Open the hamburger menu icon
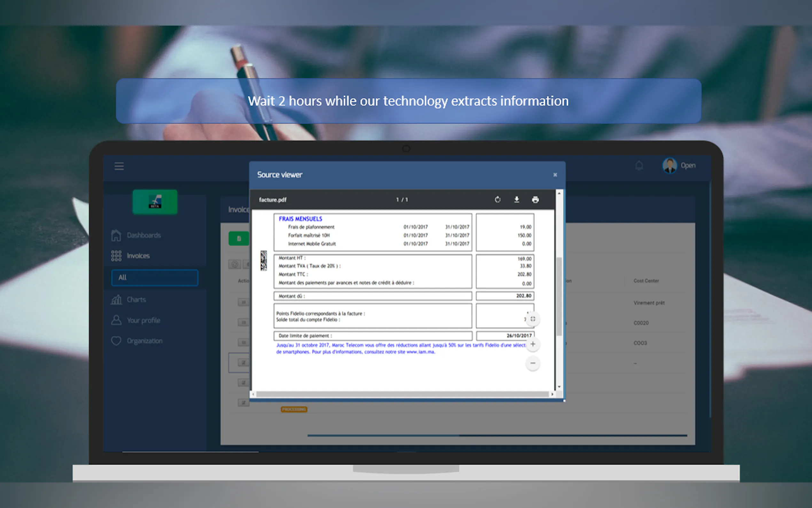 coord(119,166)
